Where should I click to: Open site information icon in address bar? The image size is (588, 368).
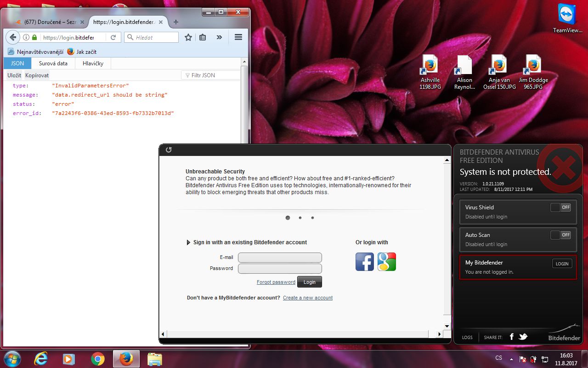pyautogui.click(x=27, y=37)
